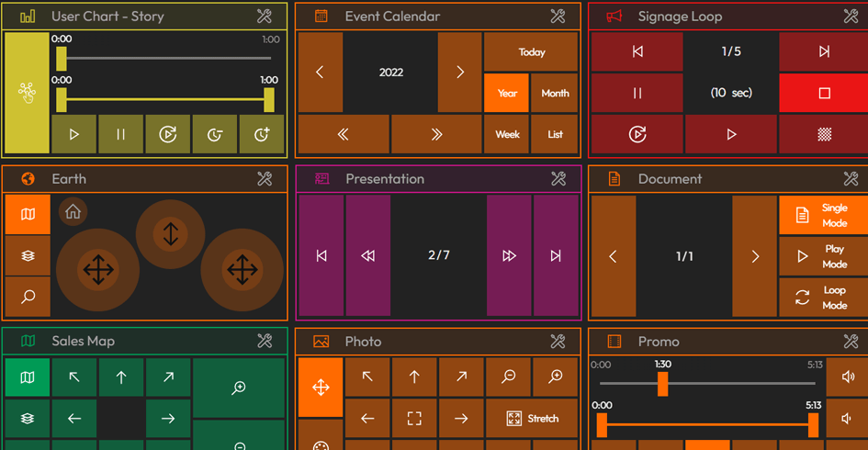Open search in Earth panel
This screenshot has height=450, width=868.
click(28, 296)
